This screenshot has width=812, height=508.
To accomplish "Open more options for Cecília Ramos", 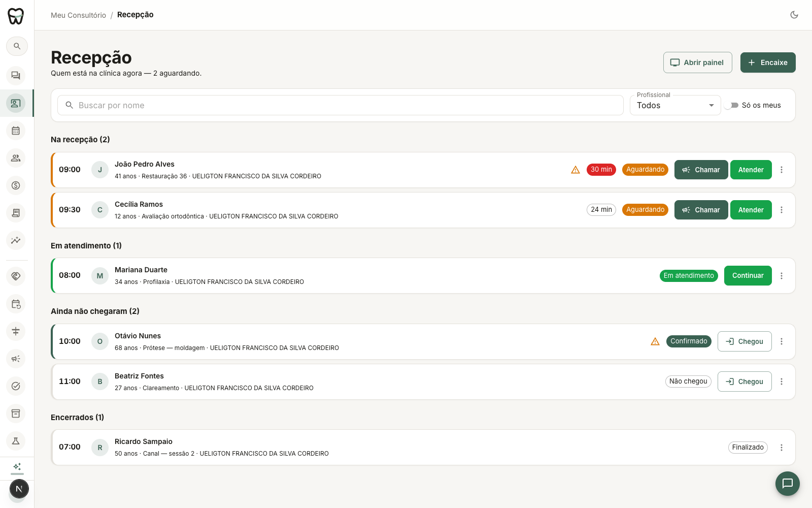I will [782, 210].
